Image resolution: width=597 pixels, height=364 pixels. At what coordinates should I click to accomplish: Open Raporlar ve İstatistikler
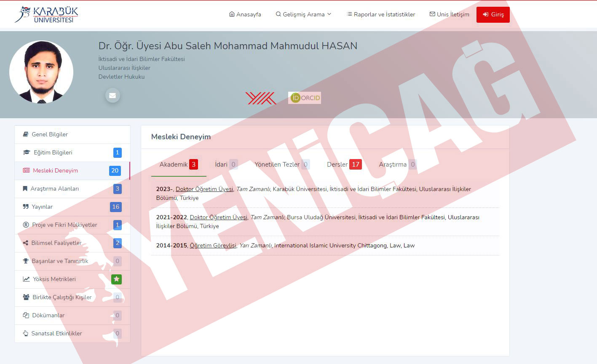pos(381,14)
